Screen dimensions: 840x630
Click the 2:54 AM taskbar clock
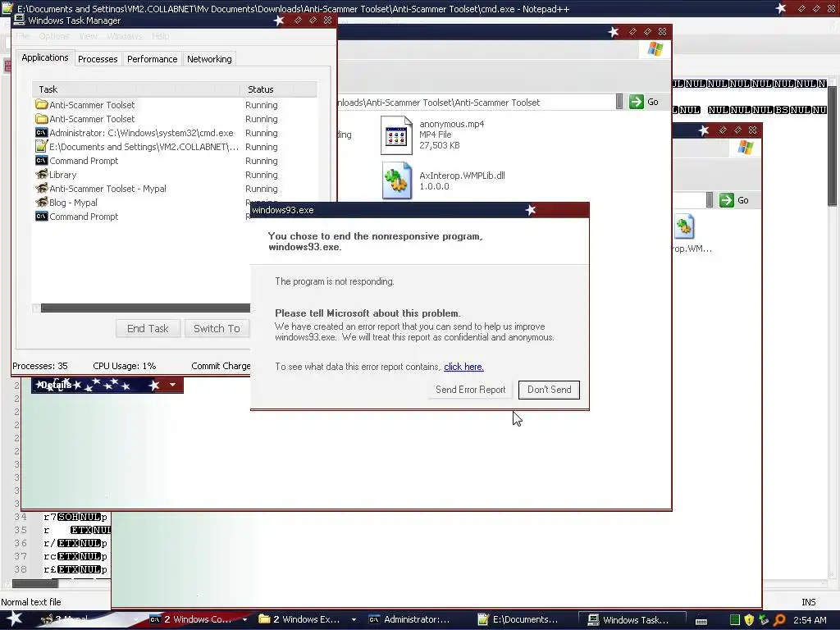click(810, 620)
